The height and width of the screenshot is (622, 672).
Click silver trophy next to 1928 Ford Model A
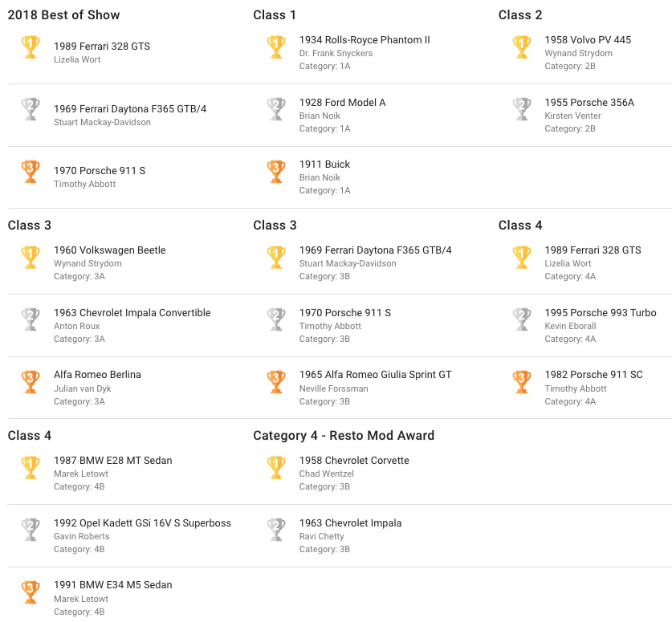coord(276,109)
